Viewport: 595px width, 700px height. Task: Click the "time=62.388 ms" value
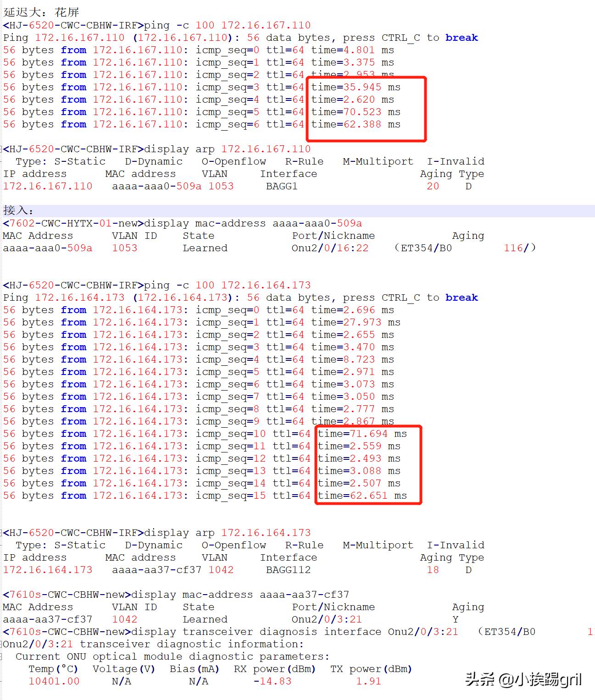356,124
